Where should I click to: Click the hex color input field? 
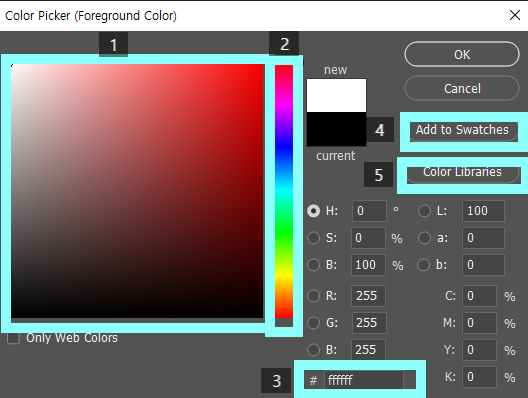tap(364, 380)
